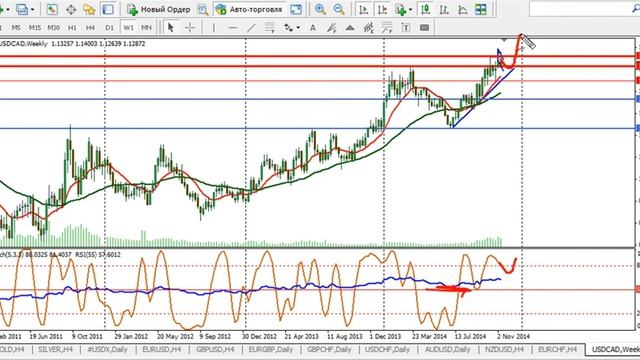The width and height of the screenshot is (640, 360).
Task: Click the Profiles icon
Action: 22,9
